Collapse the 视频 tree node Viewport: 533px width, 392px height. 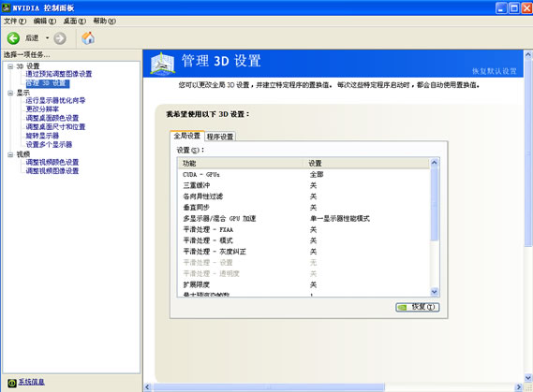coord(10,154)
